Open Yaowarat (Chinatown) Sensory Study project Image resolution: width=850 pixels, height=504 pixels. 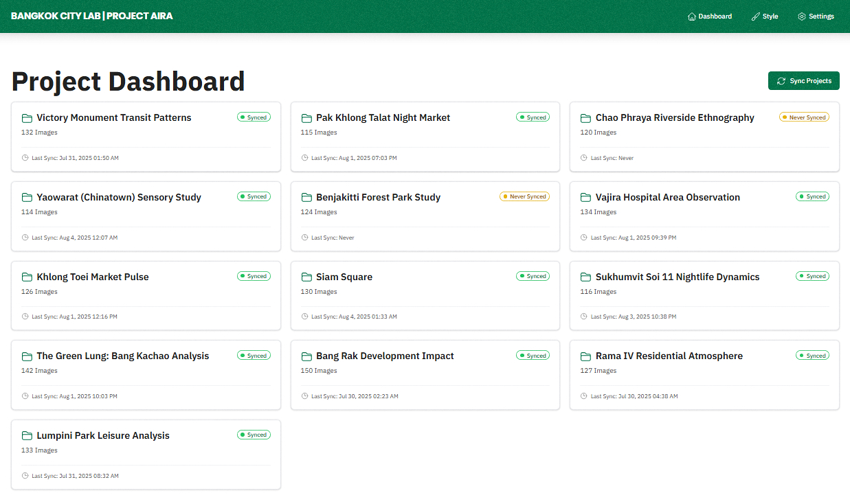pyautogui.click(x=119, y=198)
